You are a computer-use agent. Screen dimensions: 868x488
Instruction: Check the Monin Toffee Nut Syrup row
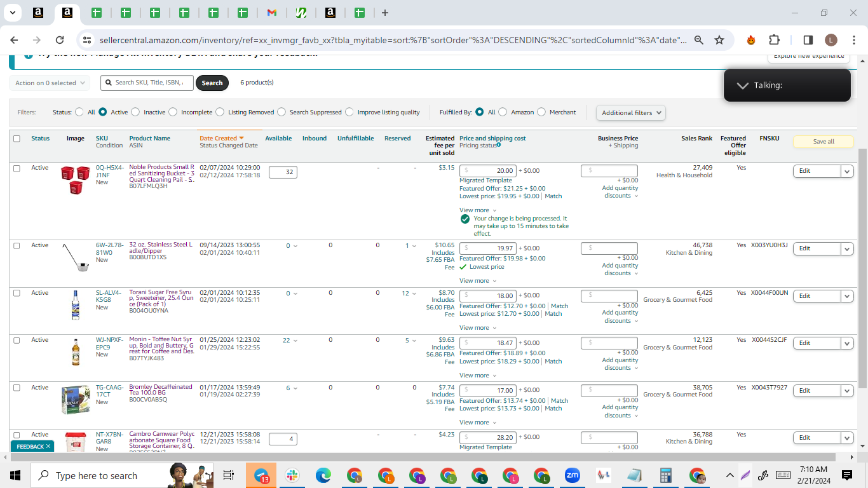click(17, 341)
